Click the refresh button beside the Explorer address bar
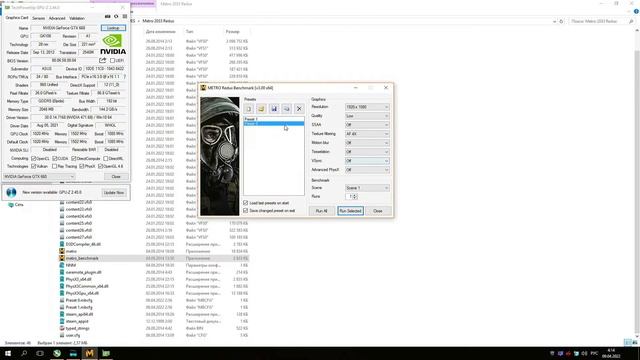Screen dimensions: 640x360 pos(561,21)
